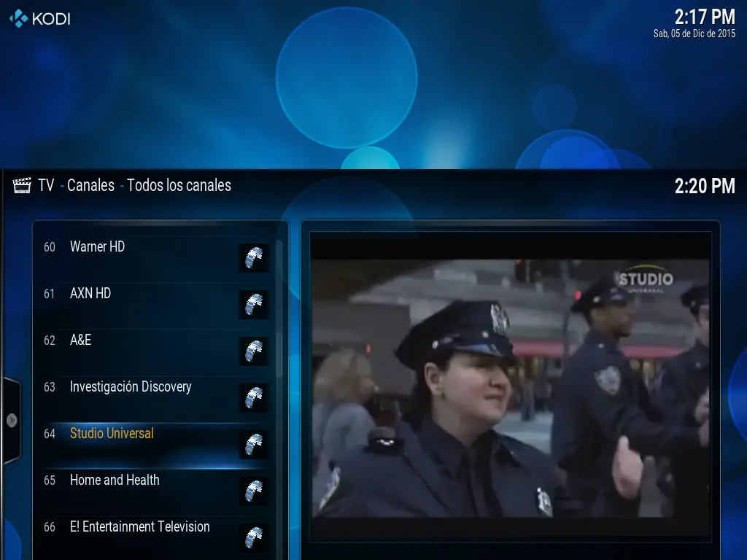
Task: Click channel number 66
Action: click(x=50, y=527)
